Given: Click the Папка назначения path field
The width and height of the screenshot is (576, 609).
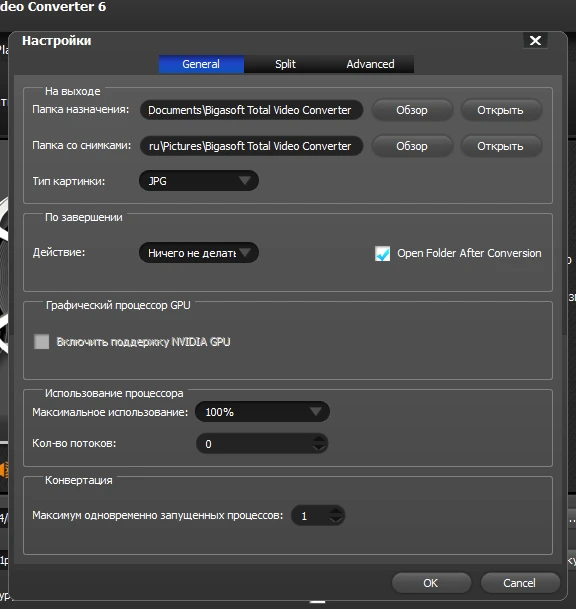Looking at the screenshot, I should pos(251,110).
